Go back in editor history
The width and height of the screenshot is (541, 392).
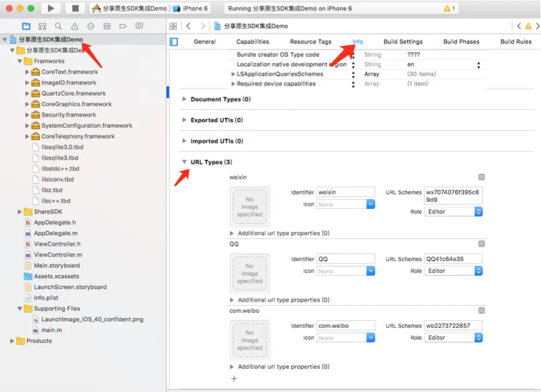click(x=188, y=26)
